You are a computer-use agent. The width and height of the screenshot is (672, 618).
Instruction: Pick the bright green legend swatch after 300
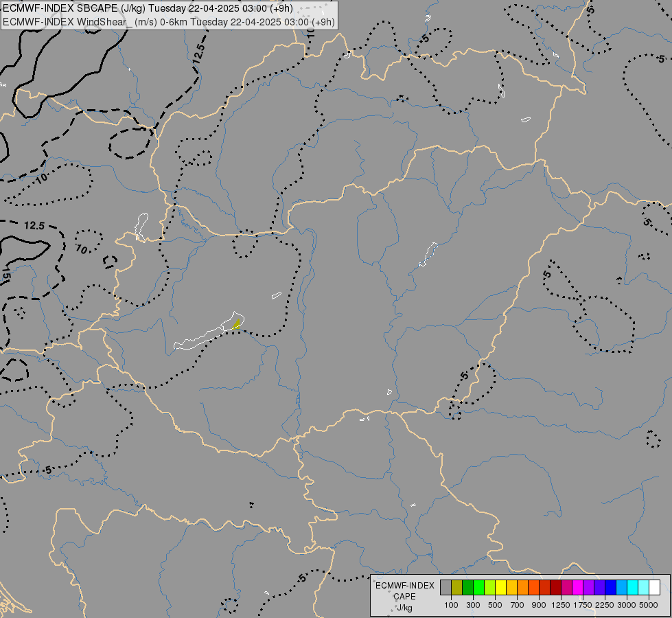(x=478, y=587)
